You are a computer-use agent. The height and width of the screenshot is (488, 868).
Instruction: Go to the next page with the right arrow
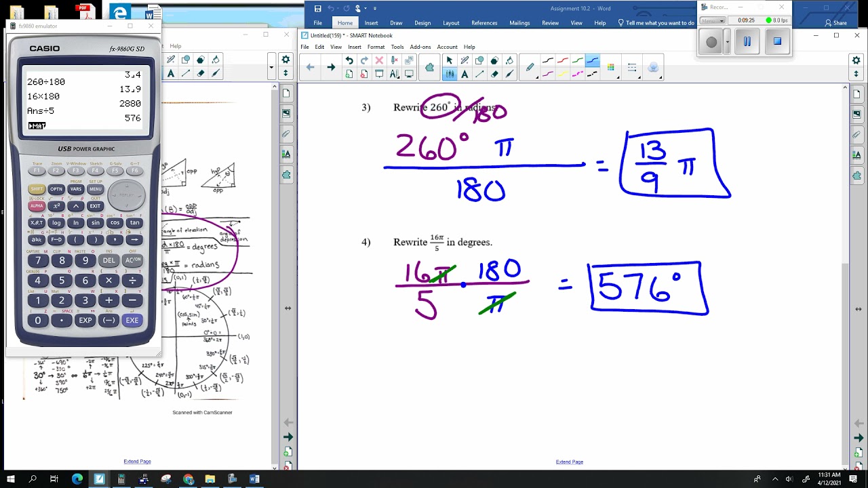[331, 67]
